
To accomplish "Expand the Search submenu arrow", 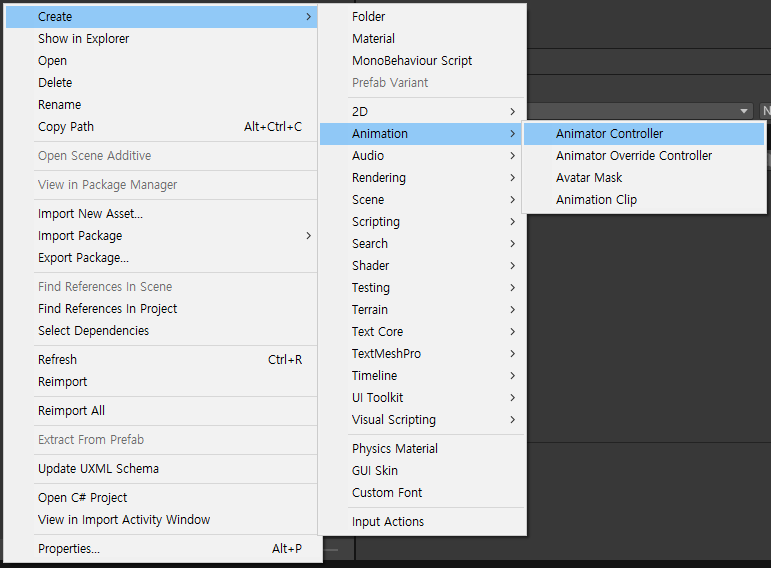I will (512, 244).
